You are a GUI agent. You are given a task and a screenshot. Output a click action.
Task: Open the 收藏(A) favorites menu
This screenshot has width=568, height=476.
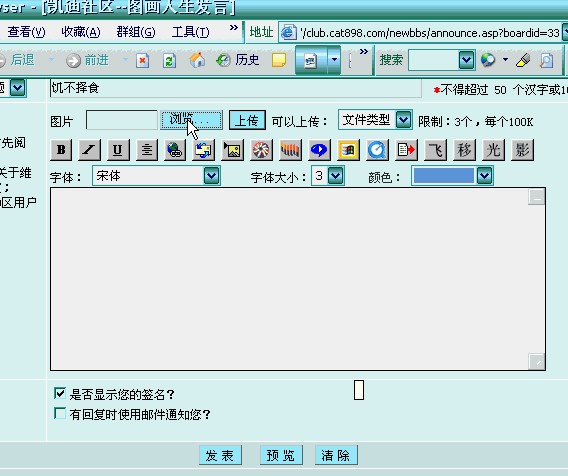coord(80,32)
